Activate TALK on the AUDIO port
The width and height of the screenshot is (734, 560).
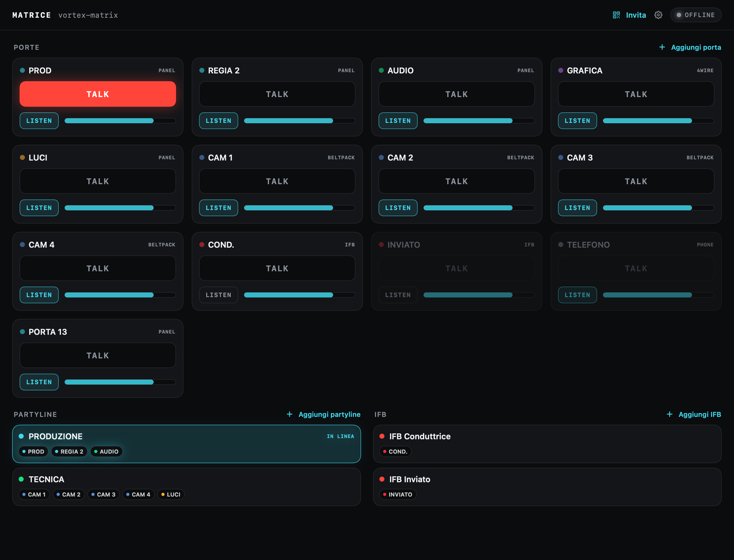457,94
